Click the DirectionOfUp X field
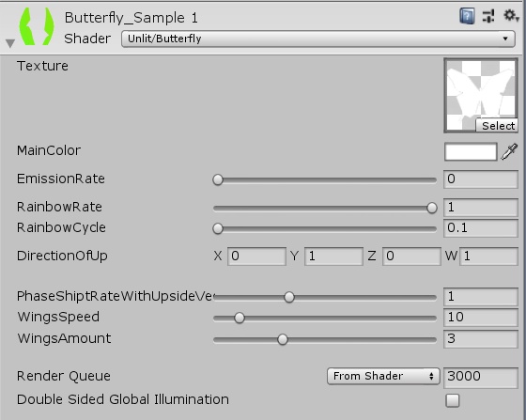This screenshot has width=526, height=420. [256, 257]
